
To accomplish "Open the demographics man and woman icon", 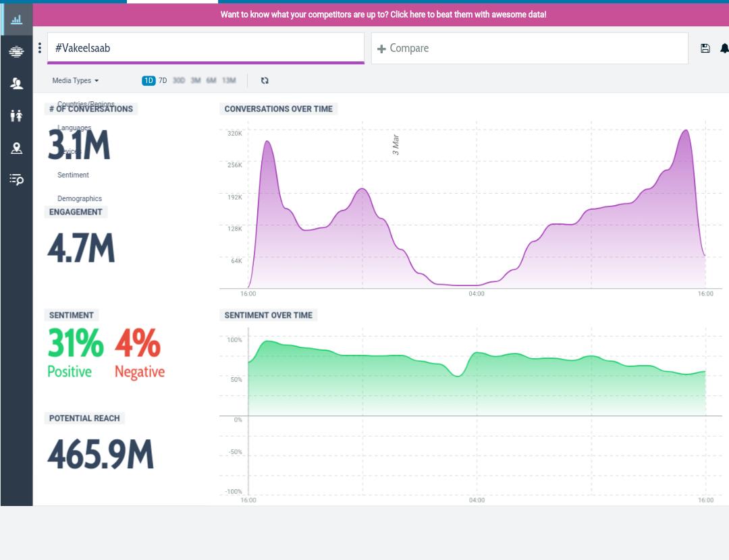I will click(16, 115).
